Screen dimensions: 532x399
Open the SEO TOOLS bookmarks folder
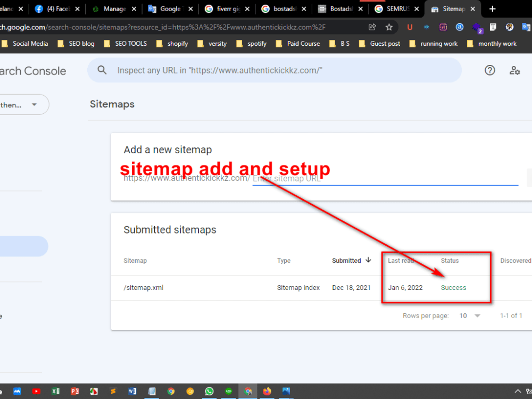pyautogui.click(x=125, y=44)
